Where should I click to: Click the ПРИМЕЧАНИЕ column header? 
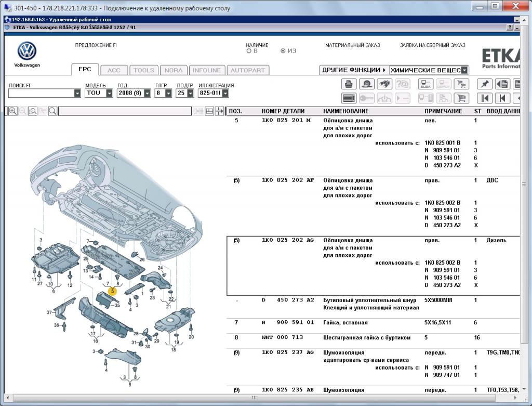point(443,111)
